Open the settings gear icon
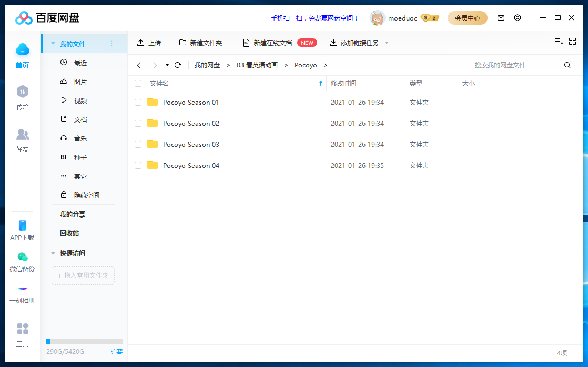Image resolution: width=588 pixels, height=367 pixels. pyautogui.click(x=518, y=17)
